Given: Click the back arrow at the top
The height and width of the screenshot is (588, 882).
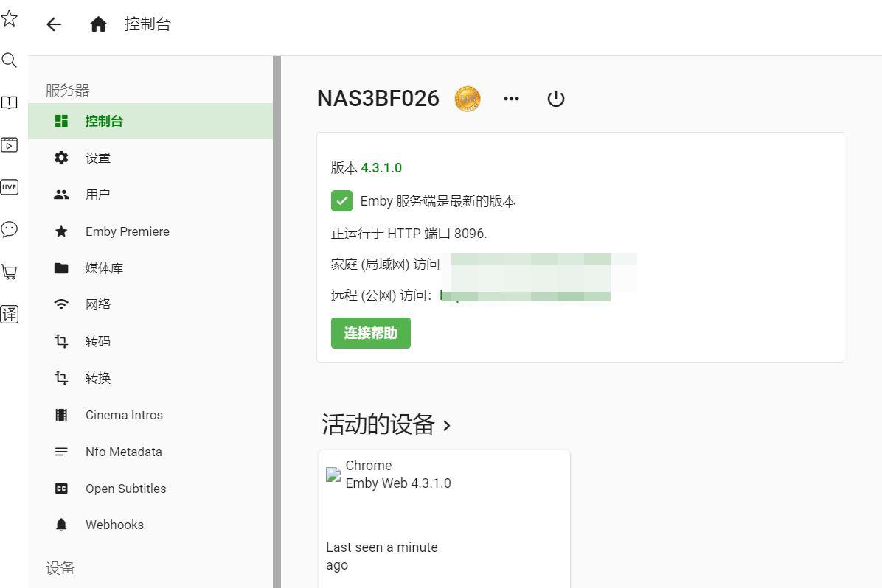Looking at the screenshot, I should (54, 24).
